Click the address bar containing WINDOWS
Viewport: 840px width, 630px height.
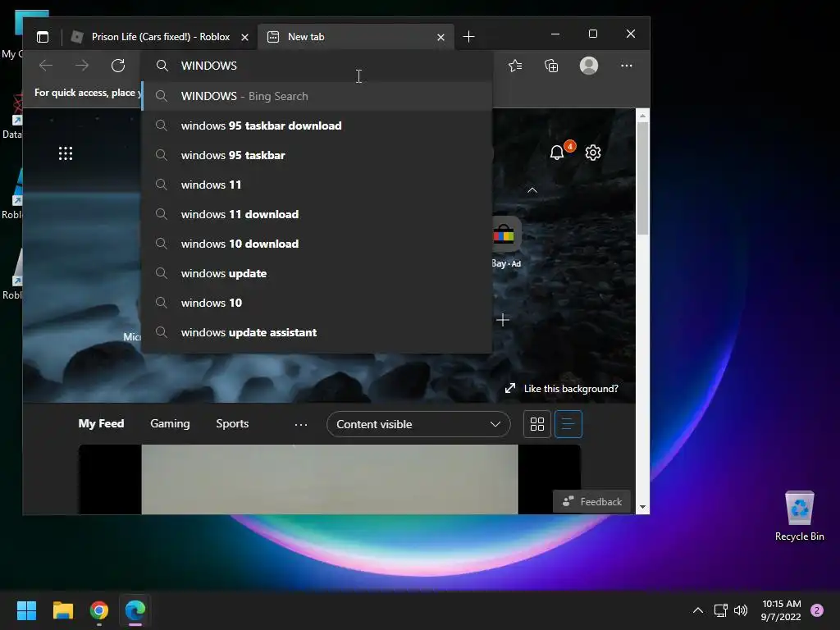pos(316,66)
